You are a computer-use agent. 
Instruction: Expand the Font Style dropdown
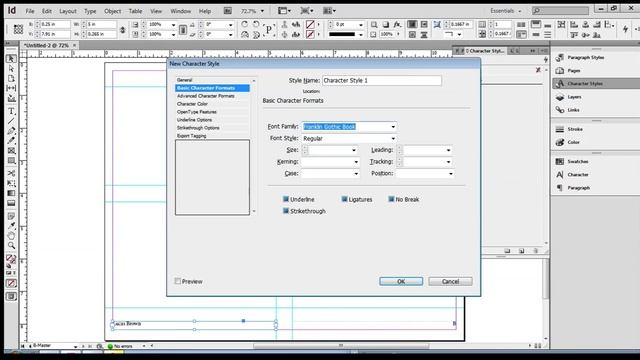393,139
